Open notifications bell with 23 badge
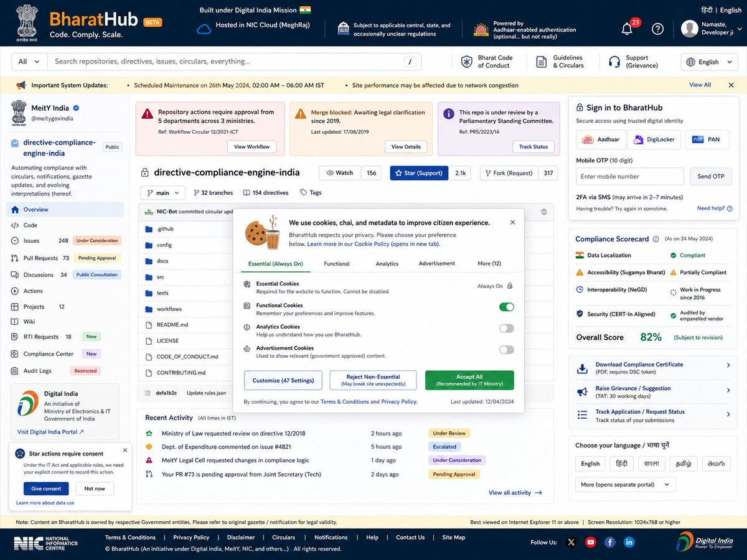Image resolution: width=747 pixels, height=560 pixels. click(627, 29)
